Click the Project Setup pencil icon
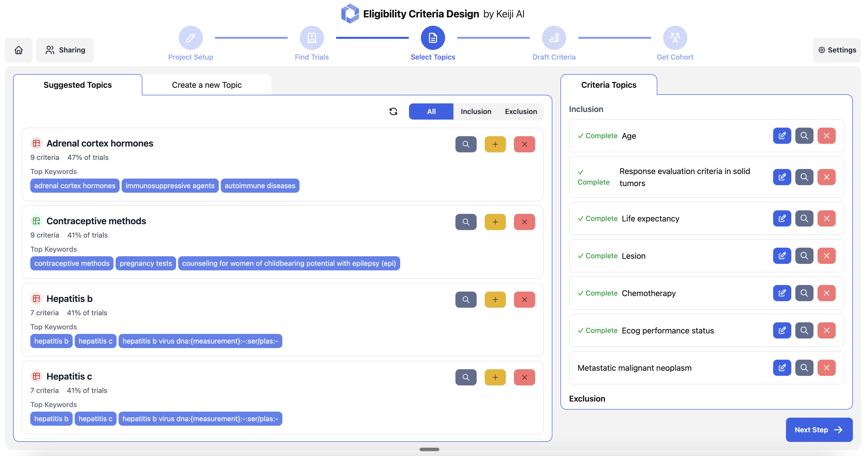Screen dimensions: 868x456 (191, 38)
